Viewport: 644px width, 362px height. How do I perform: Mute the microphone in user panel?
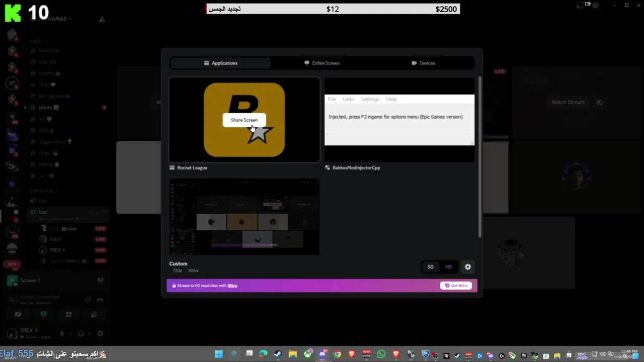[61, 333]
